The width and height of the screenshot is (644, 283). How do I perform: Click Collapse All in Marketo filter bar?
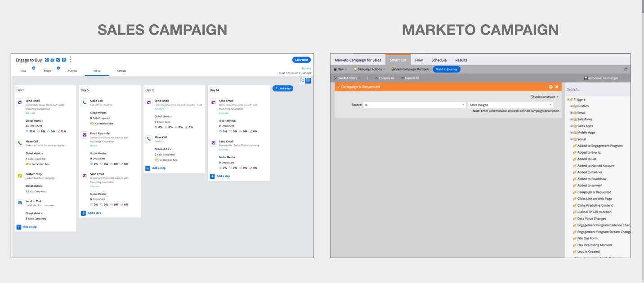385,78
